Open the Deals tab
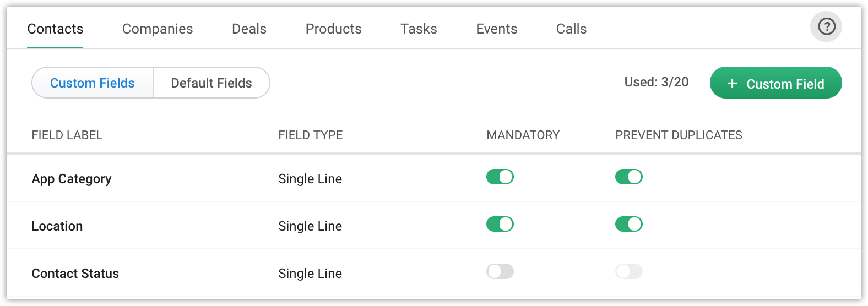Screen dimensions: 868x306 tap(249, 29)
